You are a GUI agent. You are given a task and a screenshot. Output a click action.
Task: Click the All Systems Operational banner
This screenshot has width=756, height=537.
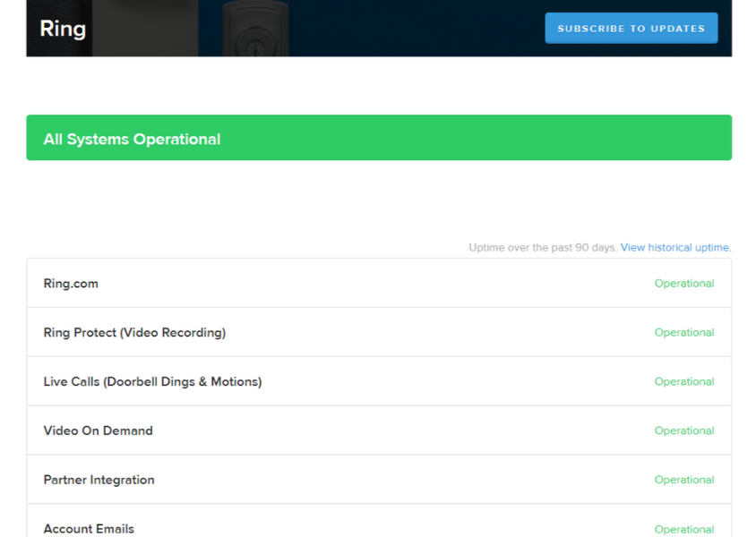pyautogui.click(x=379, y=139)
